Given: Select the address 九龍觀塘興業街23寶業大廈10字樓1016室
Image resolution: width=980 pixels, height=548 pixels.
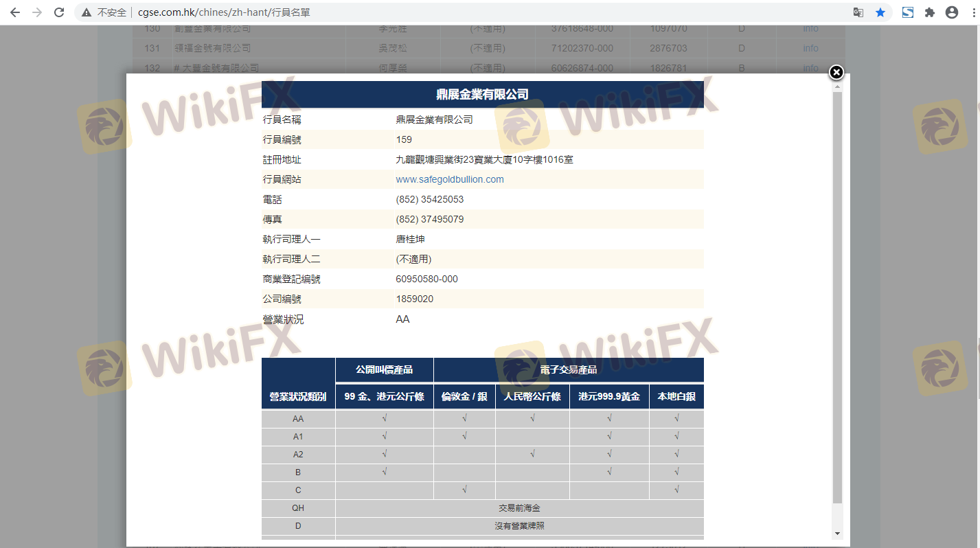Looking at the screenshot, I should (485, 159).
